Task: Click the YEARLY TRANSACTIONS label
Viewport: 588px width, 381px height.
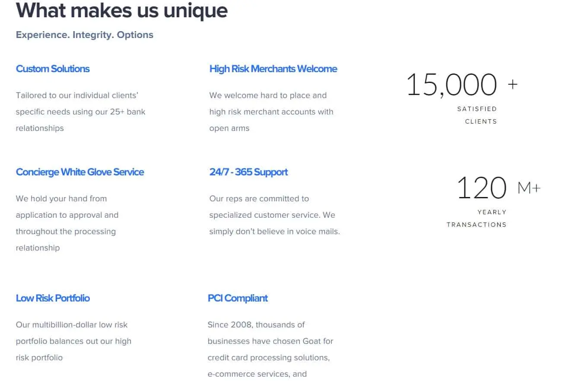Action: [x=477, y=218]
